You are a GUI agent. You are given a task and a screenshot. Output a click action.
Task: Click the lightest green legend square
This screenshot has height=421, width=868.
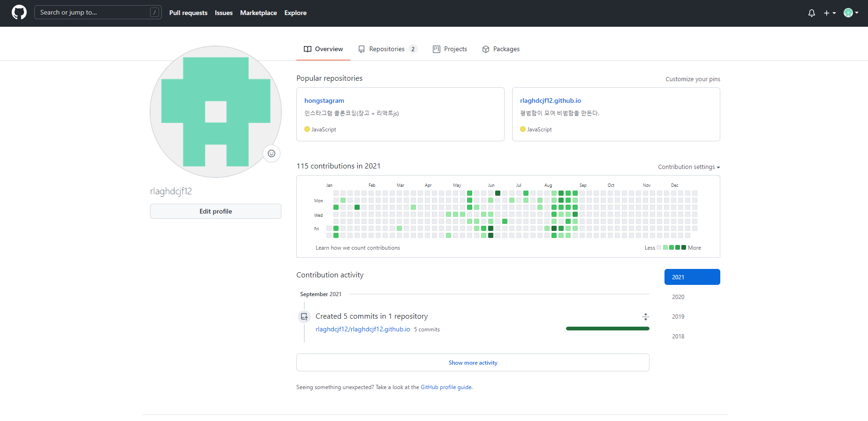(665, 247)
